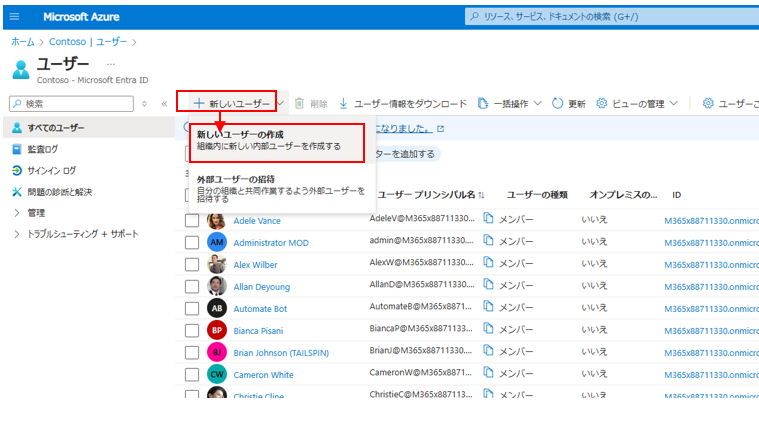Viewport: 759px width, 427px height.
Task: Click Alex Wilber's profile photo
Action: click(217, 264)
